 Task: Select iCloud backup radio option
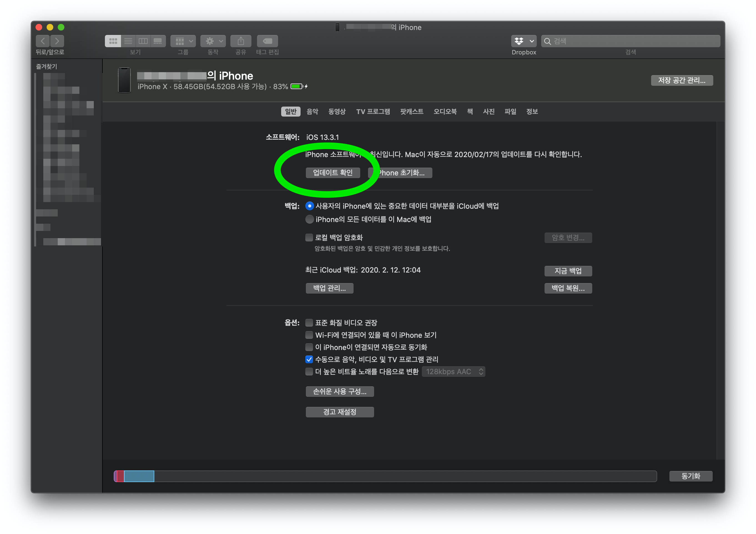[x=309, y=206]
